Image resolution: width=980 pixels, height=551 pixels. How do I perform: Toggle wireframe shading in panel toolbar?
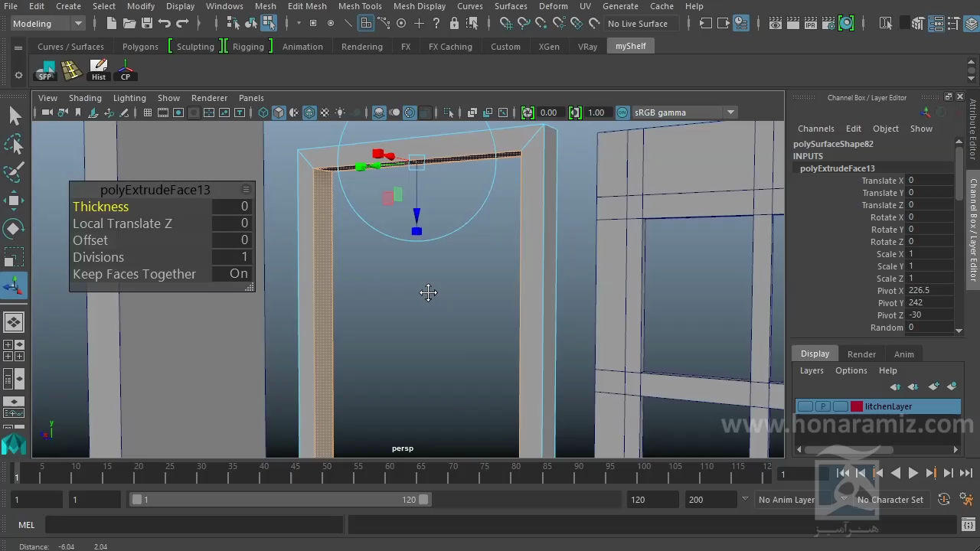[263, 112]
